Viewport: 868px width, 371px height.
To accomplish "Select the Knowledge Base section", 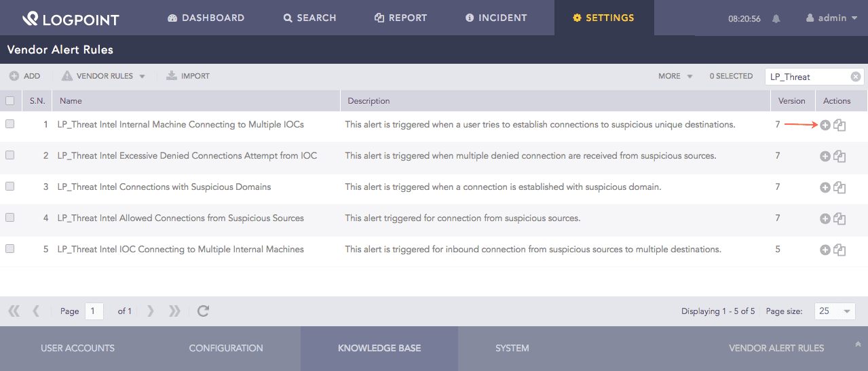I will pos(379,348).
